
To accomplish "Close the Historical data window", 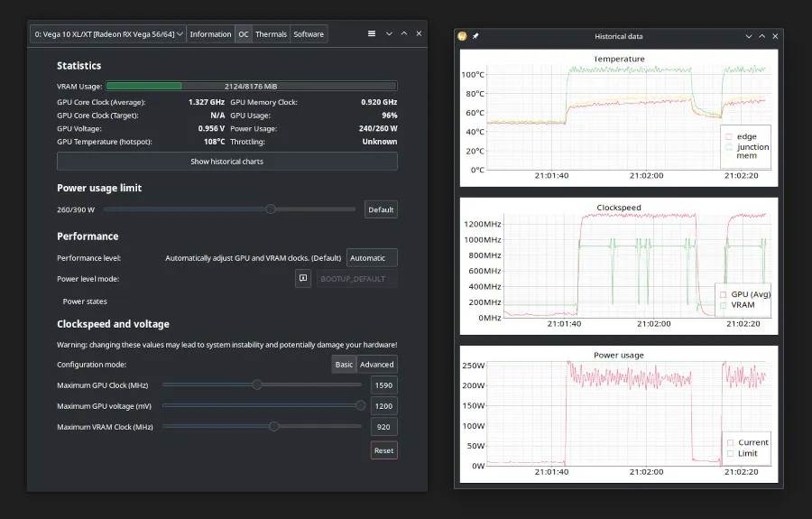I will coord(775,36).
